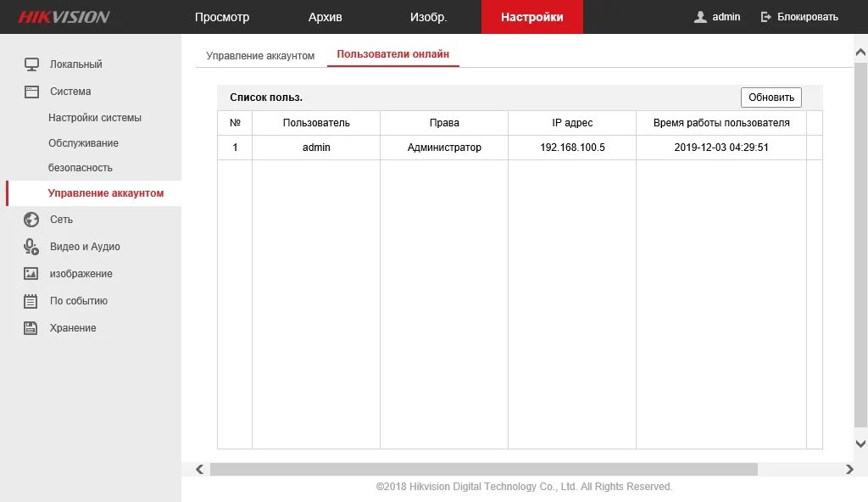Click the scroll down arrow on right
Screen dimensions: 868x502
pos(861,443)
